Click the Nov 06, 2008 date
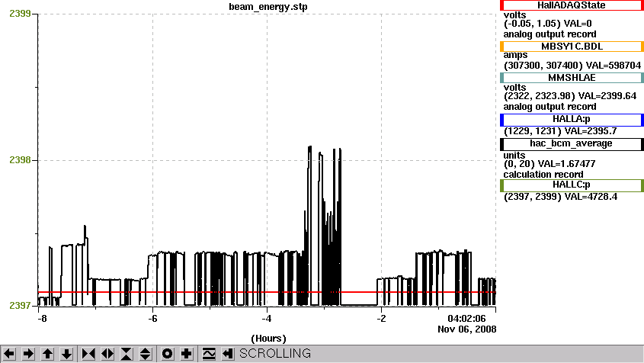The height and width of the screenshot is (363, 644). (467, 329)
